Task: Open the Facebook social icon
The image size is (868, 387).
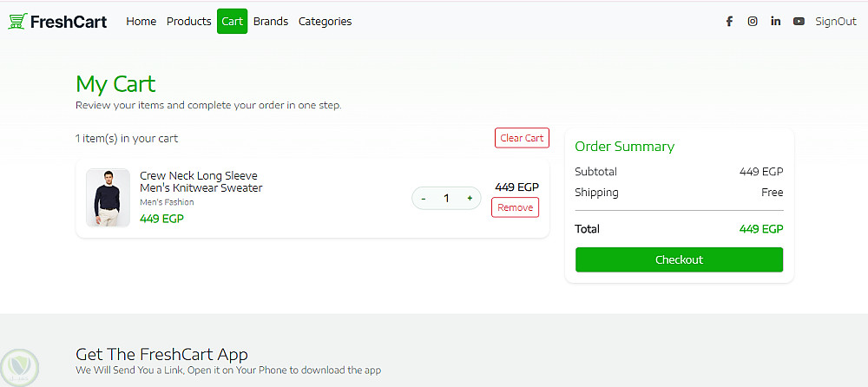Action: (x=729, y=22)
